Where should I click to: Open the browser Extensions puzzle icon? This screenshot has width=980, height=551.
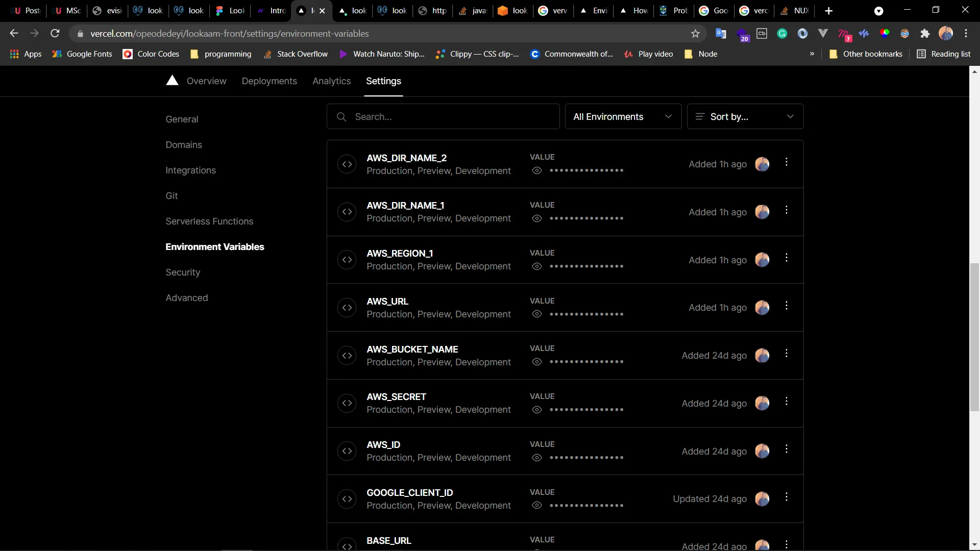[925, 34]
